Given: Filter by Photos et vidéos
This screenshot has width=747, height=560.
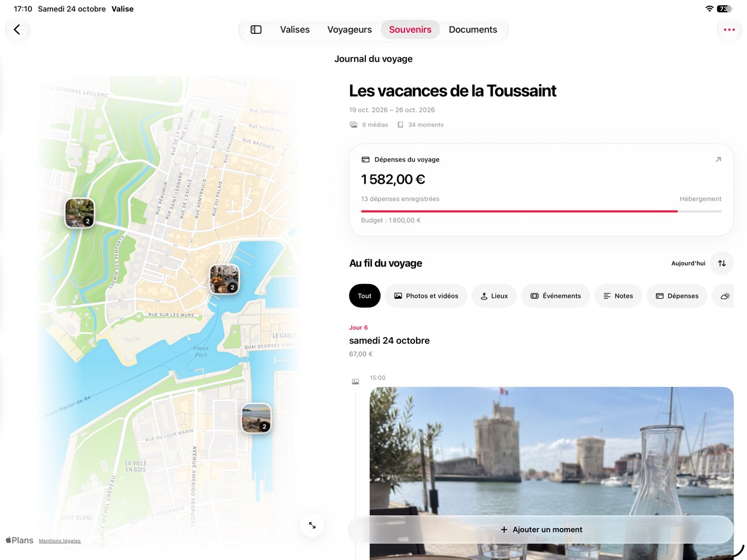Looking at the screenshot, I should [426, 296].
